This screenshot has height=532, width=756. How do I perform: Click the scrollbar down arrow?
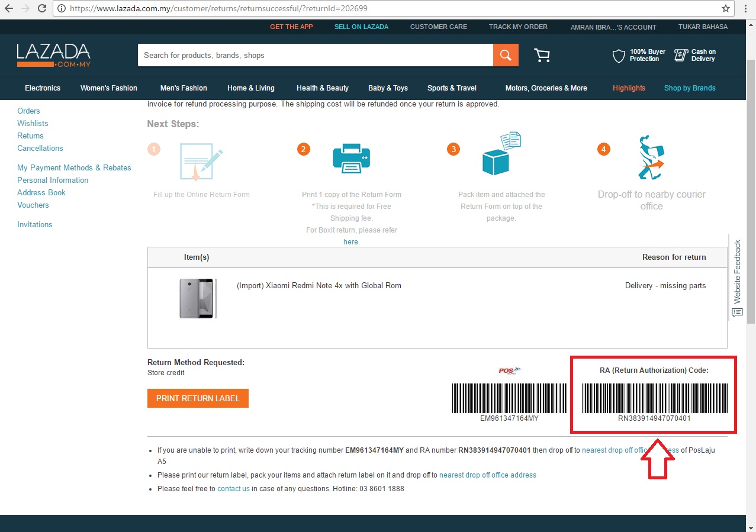[x=751, y=527]
